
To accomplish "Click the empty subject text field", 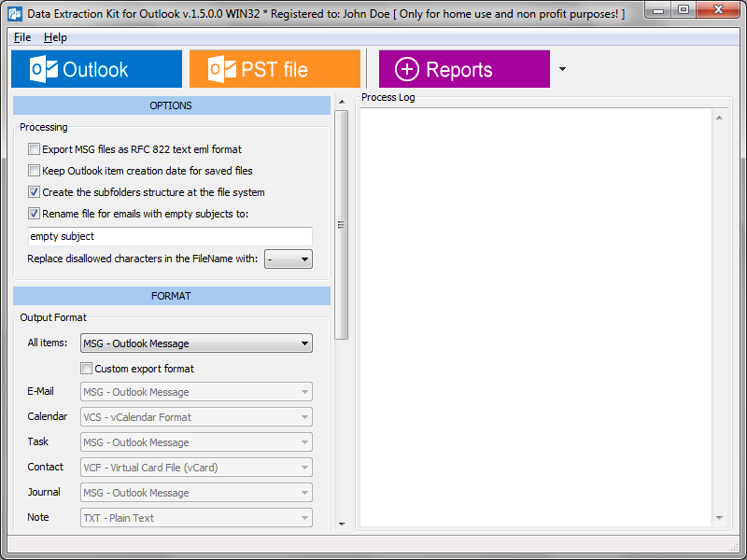I will (170, 236).
